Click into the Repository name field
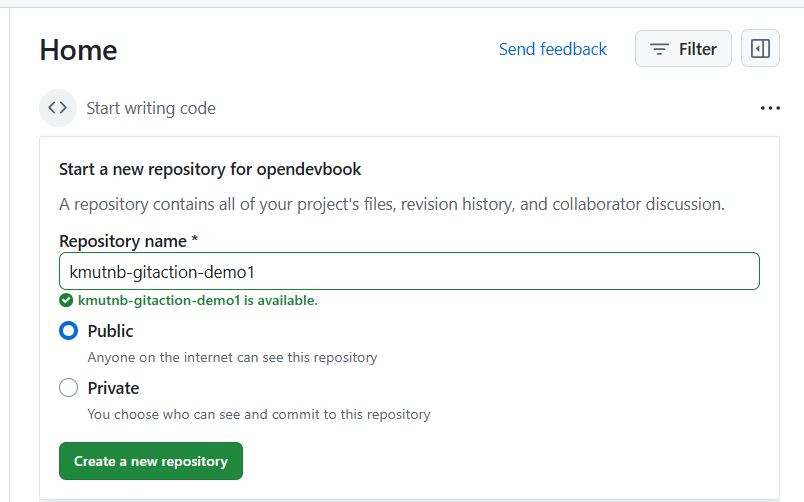 point(409,272)
